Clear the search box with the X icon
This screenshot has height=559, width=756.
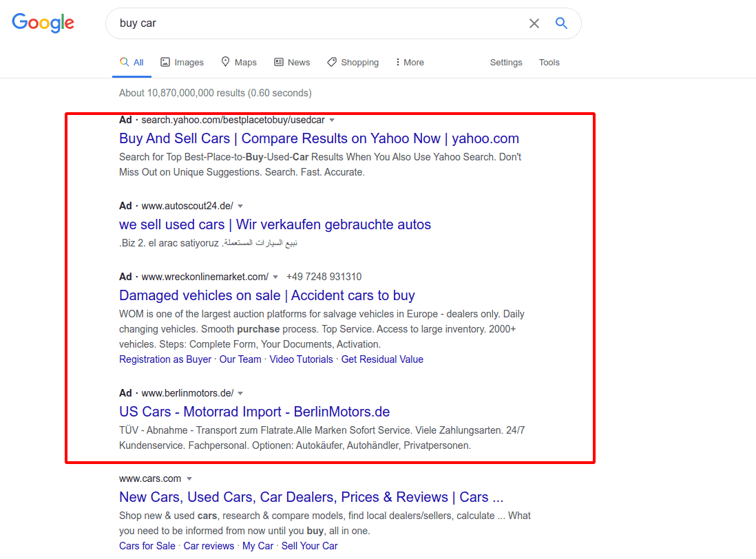click(x=534, y=23)
